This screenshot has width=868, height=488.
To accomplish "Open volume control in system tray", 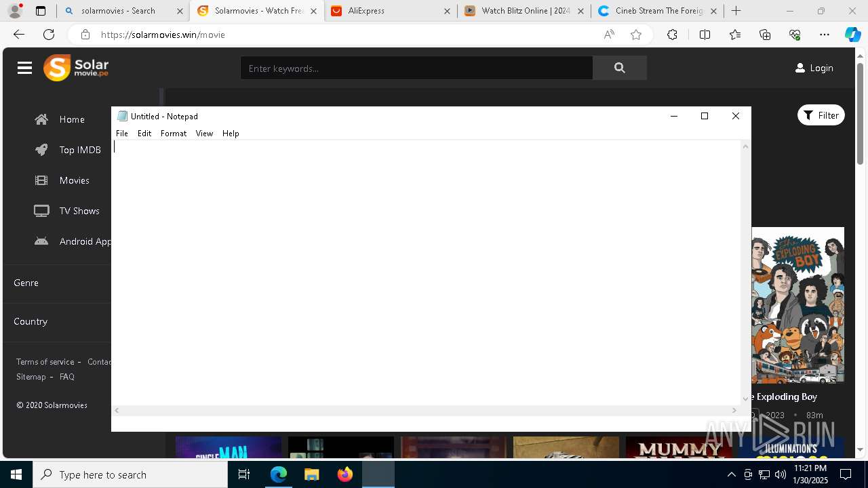I will [781, 474].
